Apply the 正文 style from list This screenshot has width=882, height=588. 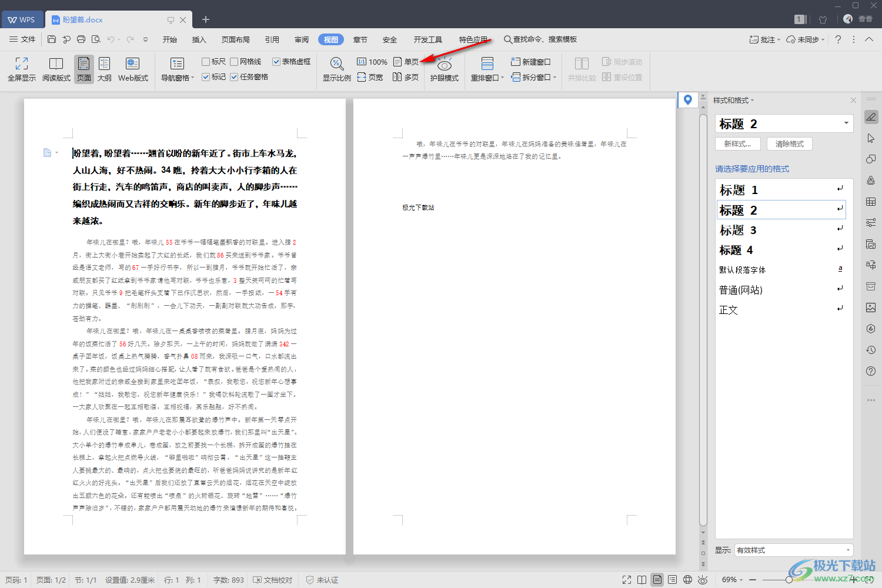point(781,310)
